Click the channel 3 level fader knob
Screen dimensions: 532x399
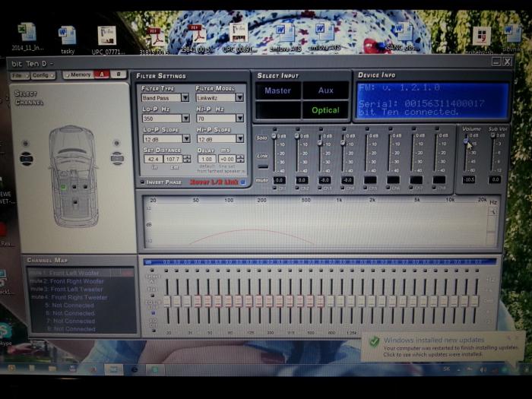(x=320, y=143)
